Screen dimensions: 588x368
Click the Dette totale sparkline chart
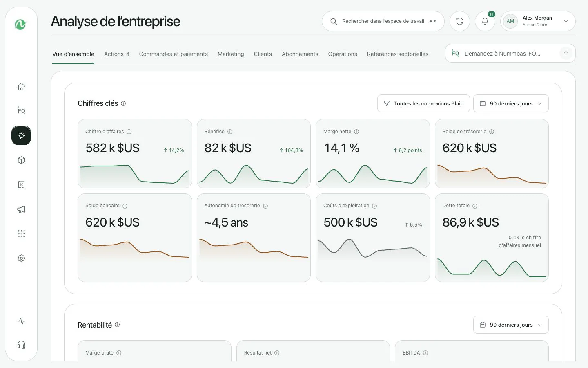[492, 268]
